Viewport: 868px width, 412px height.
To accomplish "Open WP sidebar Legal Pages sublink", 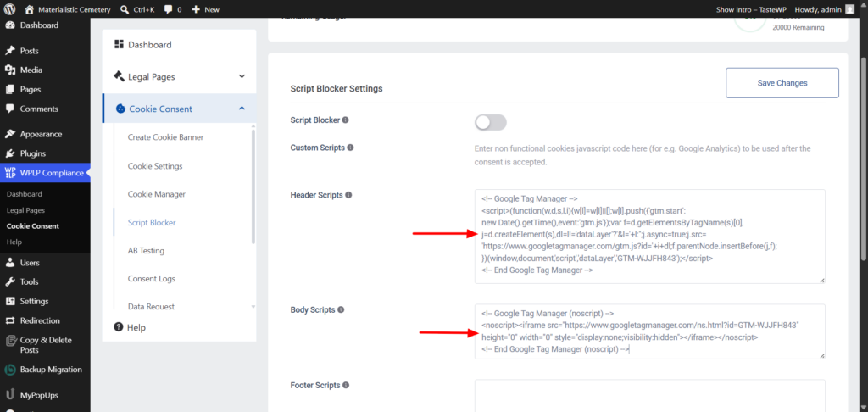I will point(26,210).
